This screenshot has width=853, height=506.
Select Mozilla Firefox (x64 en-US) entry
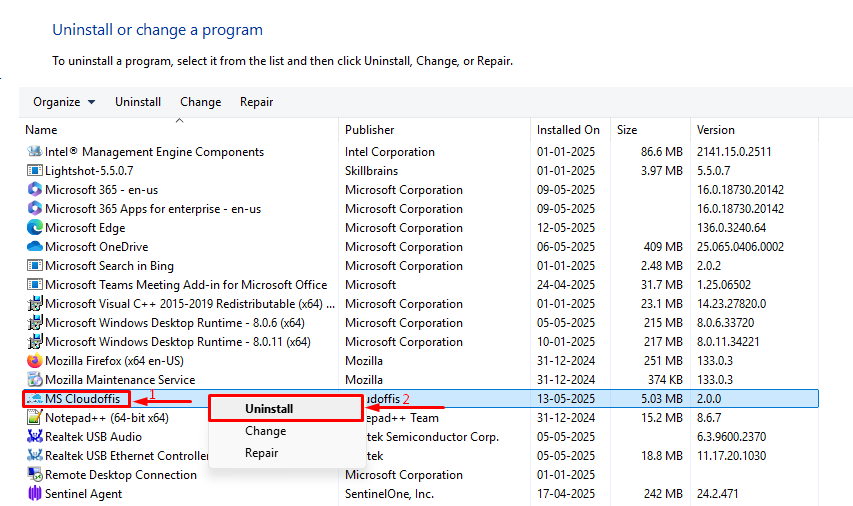point(114,361)
